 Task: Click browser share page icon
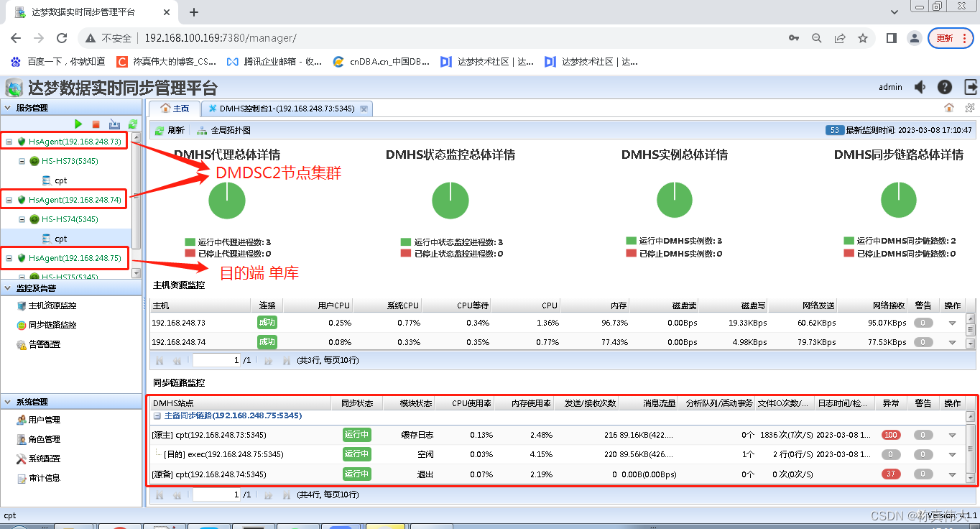[840, 38]
